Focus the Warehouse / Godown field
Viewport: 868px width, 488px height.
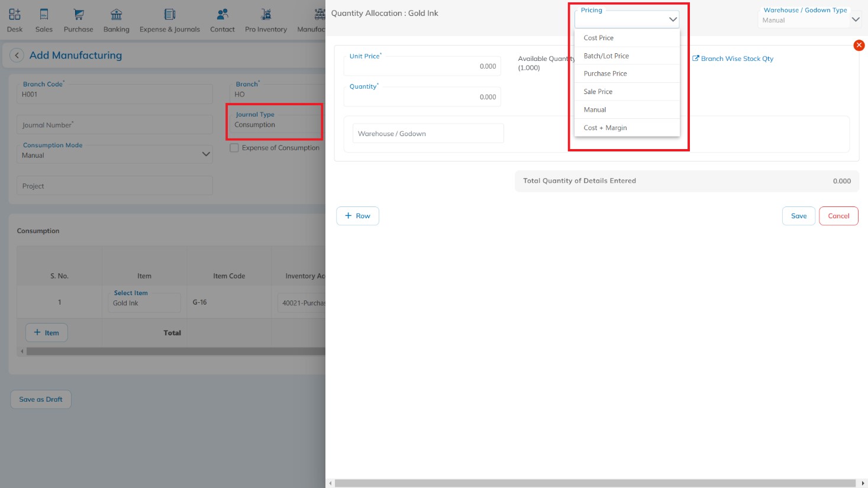click(x=428, y=134)
